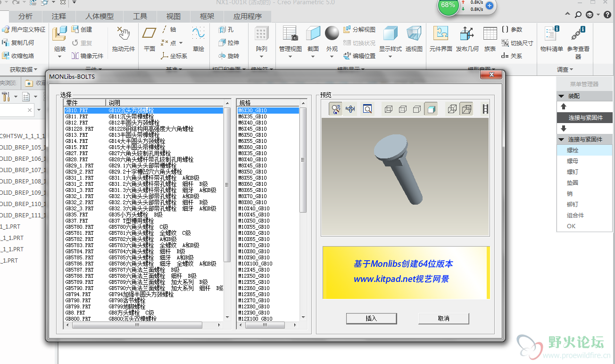Open the dropdown arrow under 组装

(x=59, y=57)
